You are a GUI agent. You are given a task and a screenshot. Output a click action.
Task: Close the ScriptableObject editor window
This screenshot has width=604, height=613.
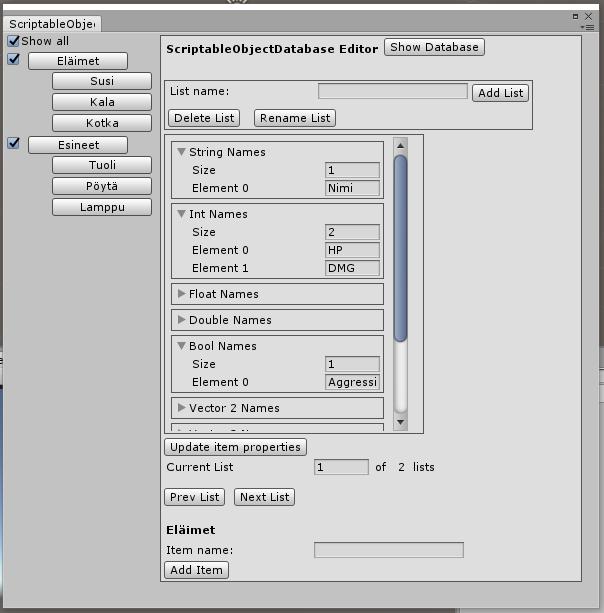point(588,16)
